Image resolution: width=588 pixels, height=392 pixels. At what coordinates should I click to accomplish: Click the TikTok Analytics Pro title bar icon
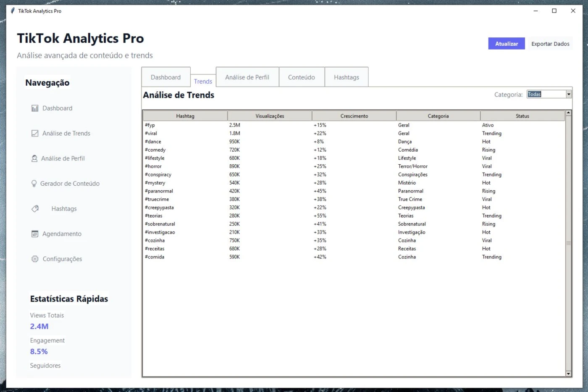(13, 11)
